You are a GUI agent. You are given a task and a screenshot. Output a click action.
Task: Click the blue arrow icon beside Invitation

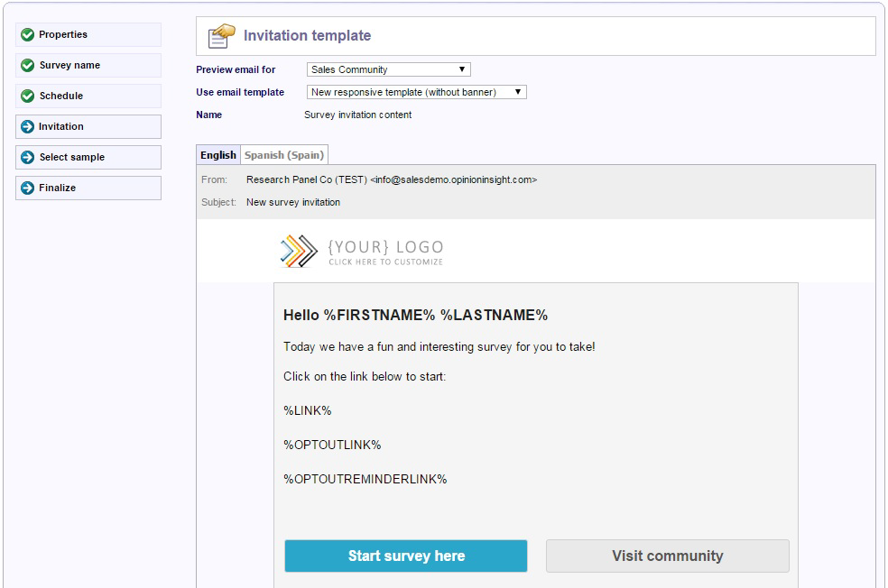27,126
